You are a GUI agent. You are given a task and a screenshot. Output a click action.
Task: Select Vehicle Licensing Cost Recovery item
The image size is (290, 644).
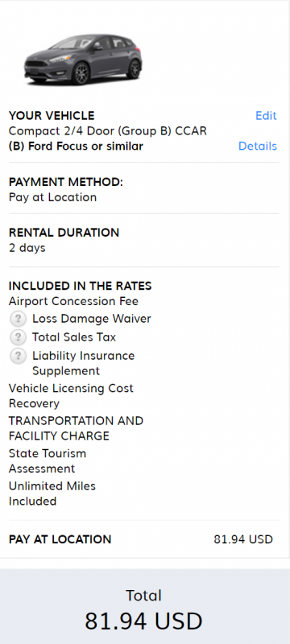71,396
